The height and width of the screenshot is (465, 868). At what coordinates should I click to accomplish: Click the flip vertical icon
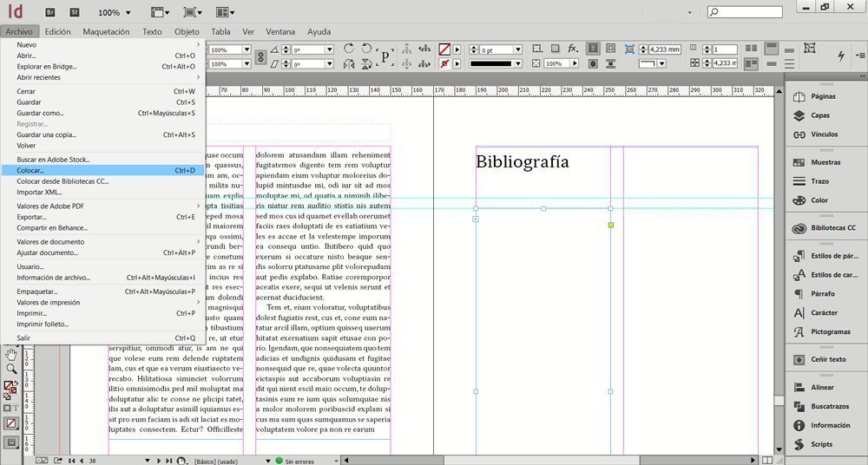click(x=366, y=64)
